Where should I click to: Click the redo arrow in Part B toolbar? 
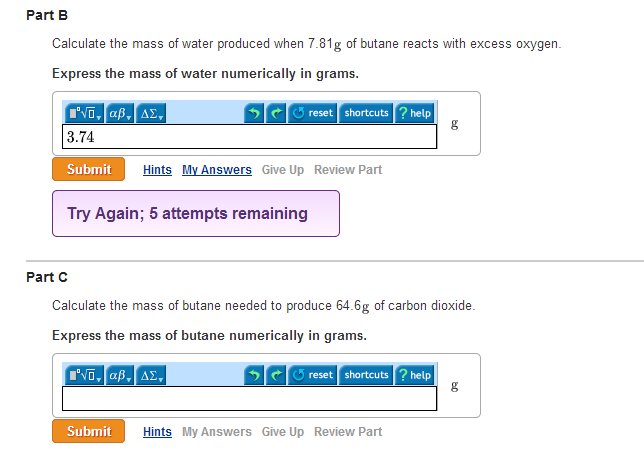coord(276,113)
